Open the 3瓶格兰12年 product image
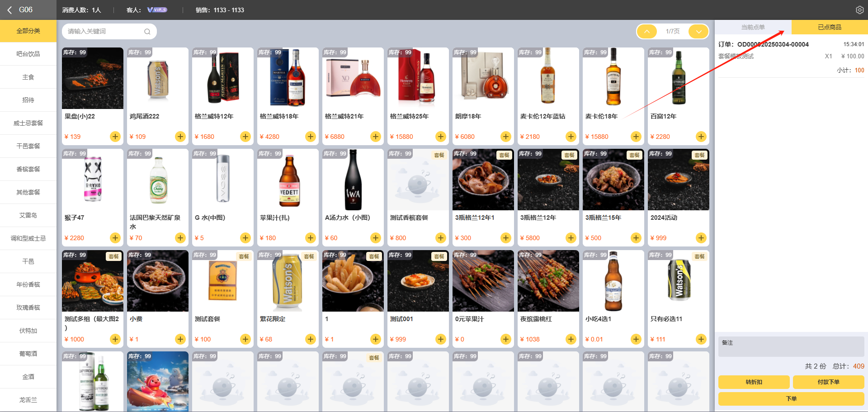Image resolution: width=868 pixels, height=412 pixels. coord(548,180)
